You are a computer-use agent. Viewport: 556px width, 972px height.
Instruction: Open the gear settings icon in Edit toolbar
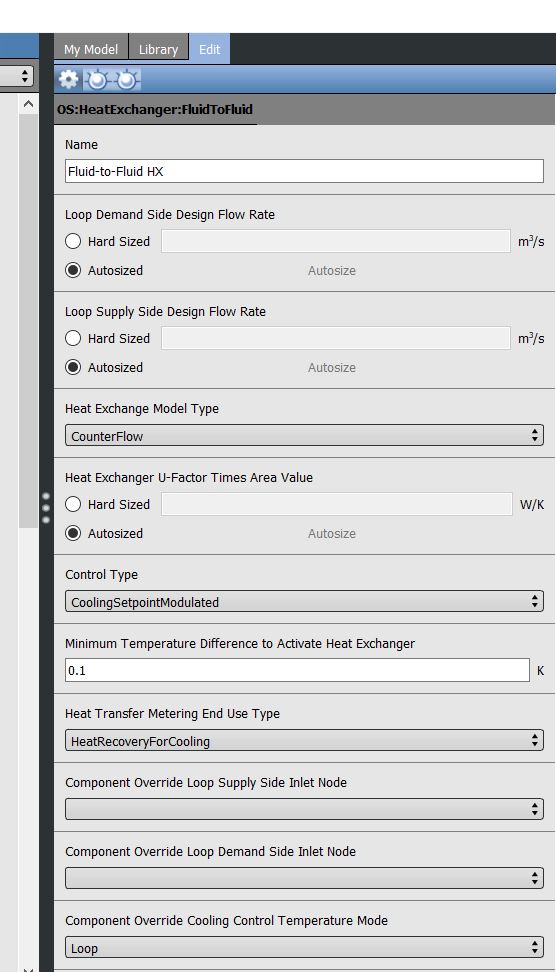pyautogui.click(x=68, y=79)
